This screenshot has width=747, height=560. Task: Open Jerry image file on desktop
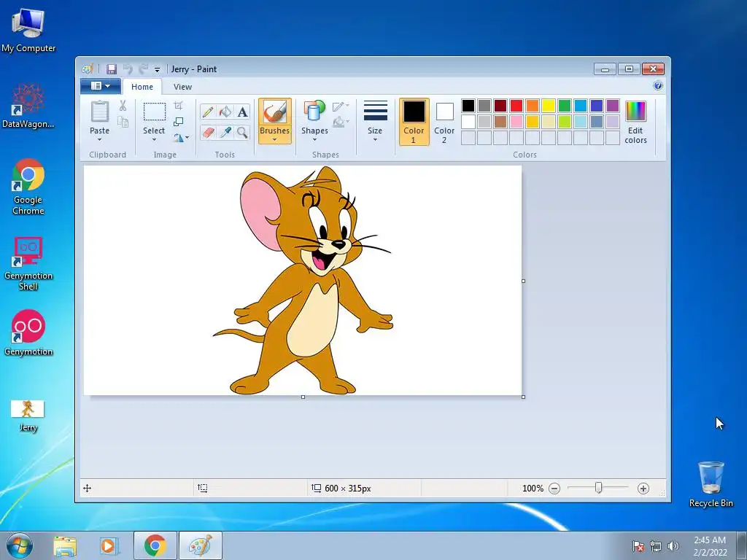pyautogui.click(x=28, y=416)
